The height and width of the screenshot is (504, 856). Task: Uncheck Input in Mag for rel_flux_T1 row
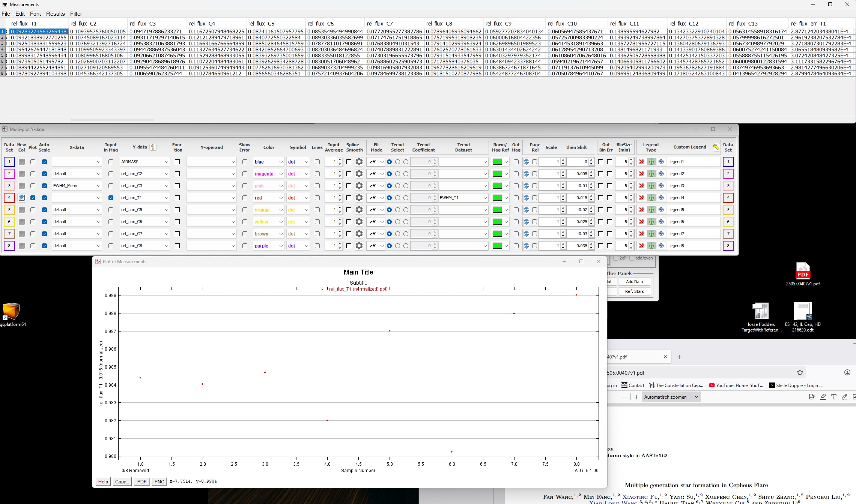coord(111,198)
